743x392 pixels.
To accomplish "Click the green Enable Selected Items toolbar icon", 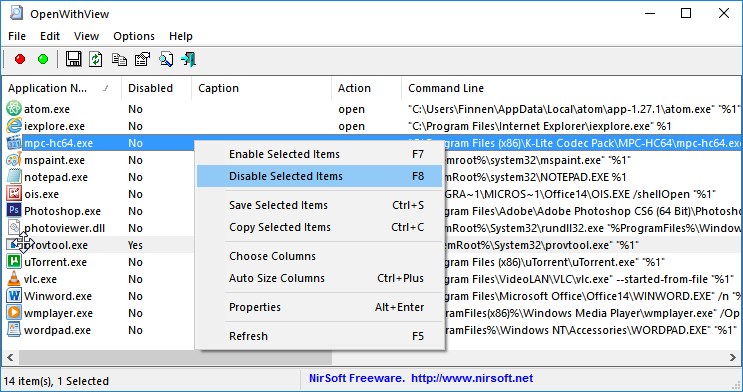I will coord(43,59).
